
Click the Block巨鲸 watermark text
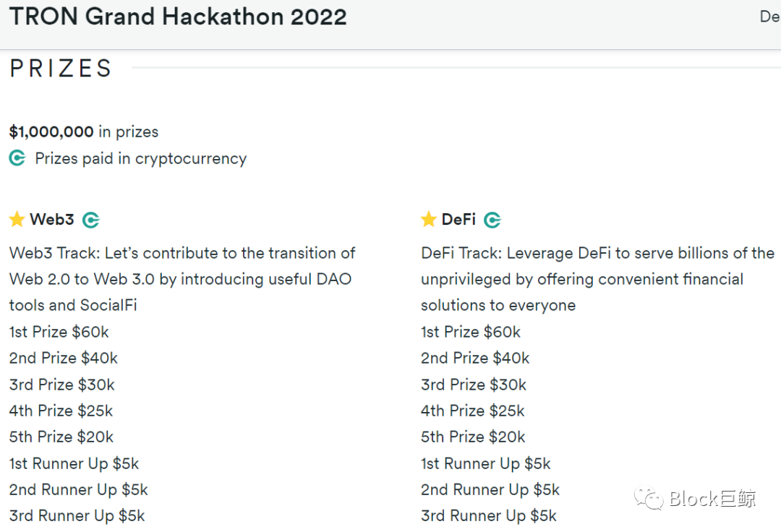(712, 499)
